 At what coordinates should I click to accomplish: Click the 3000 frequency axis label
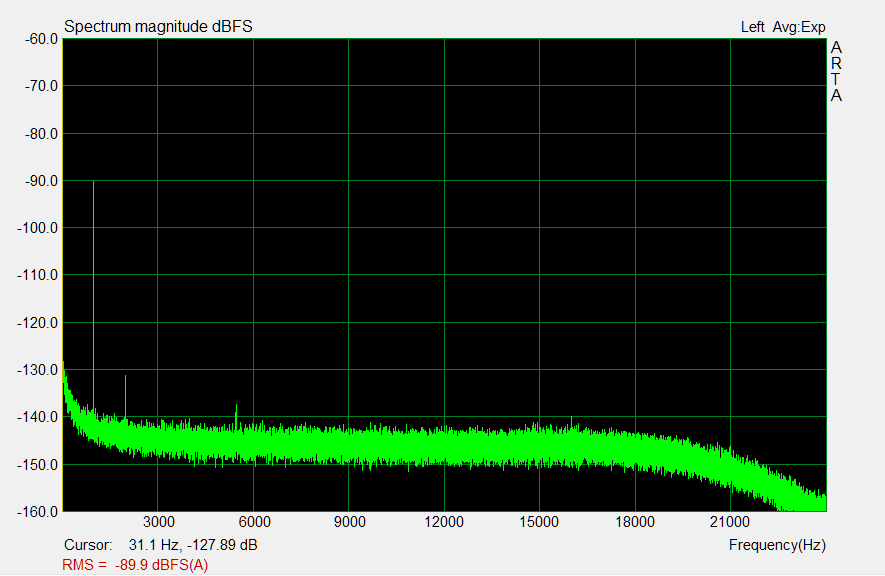159,522
